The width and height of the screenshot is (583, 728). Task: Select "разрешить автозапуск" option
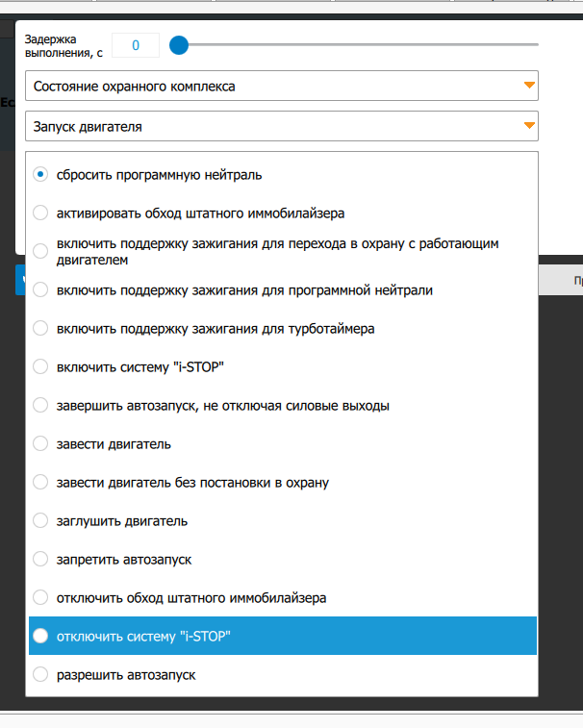[40, 674]
